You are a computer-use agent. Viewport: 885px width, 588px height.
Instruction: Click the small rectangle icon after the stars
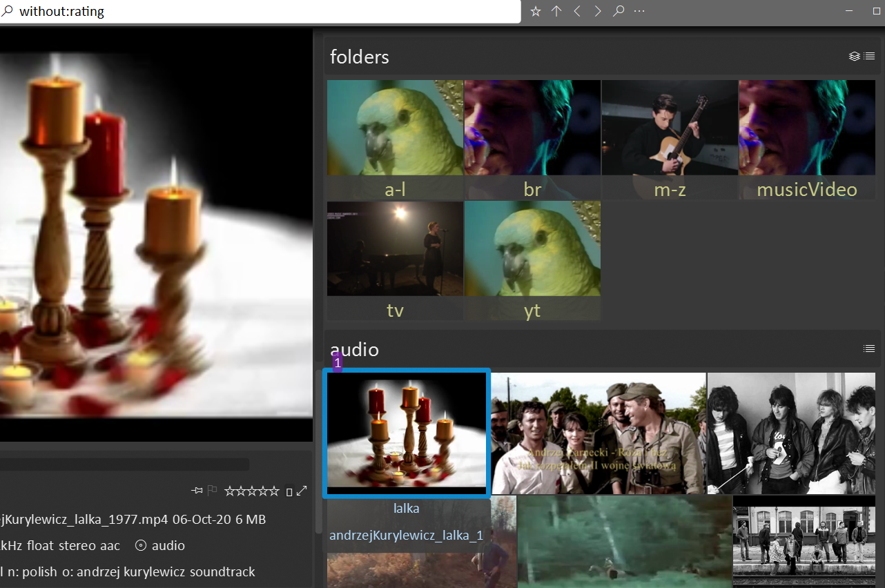tap(289, 492)
